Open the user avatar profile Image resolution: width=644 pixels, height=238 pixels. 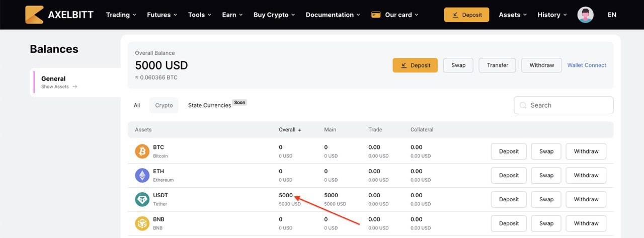585,15
